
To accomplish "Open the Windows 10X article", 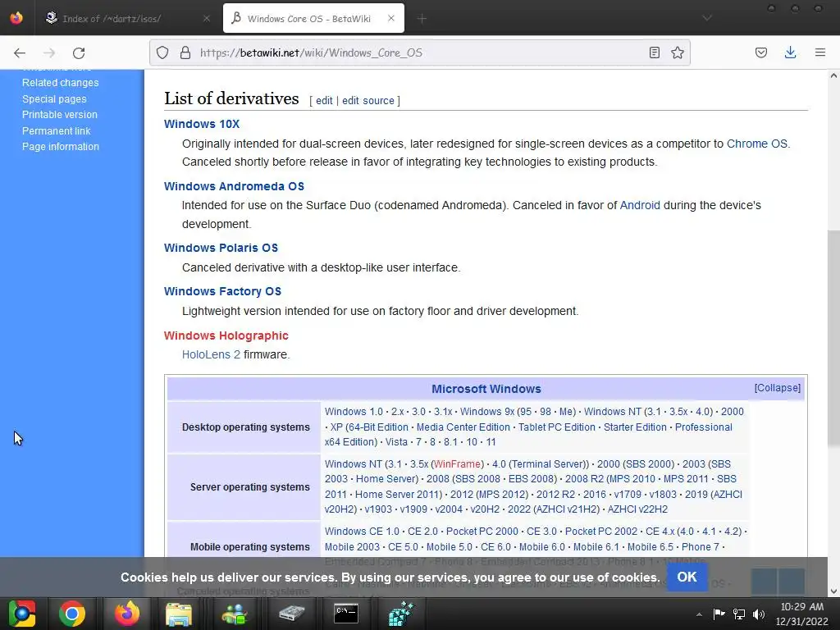I will [x=202, y=124].
